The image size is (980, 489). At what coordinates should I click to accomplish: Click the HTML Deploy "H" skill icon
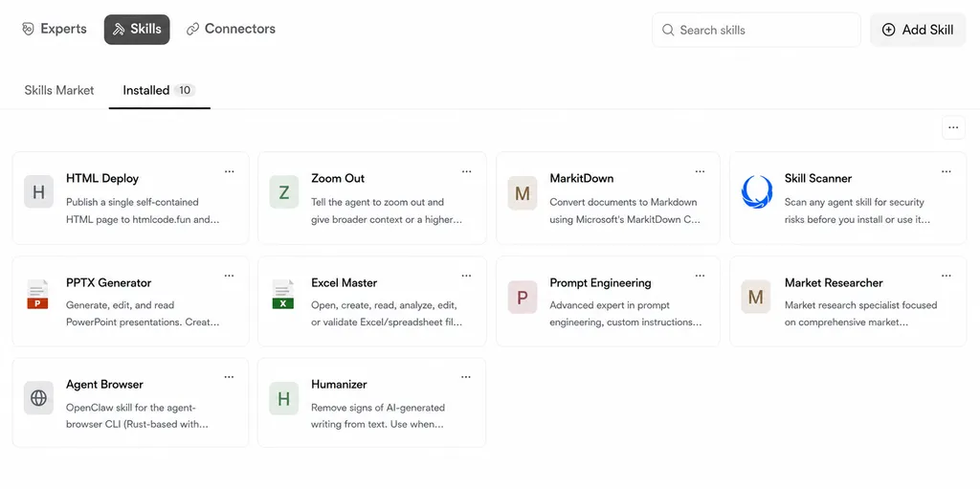coord(38,192)
